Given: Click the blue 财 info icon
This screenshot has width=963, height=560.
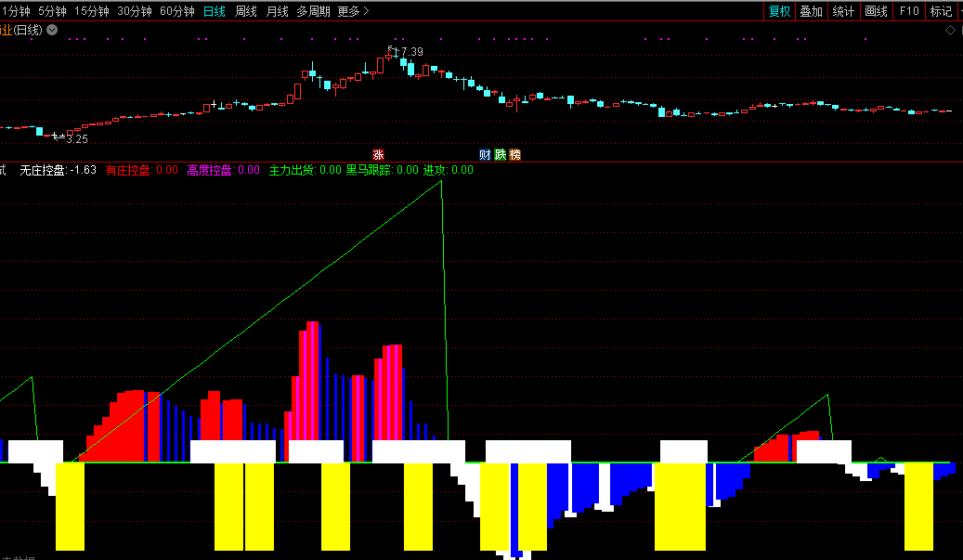Looking at the screenshot, I should click(485, 154).
